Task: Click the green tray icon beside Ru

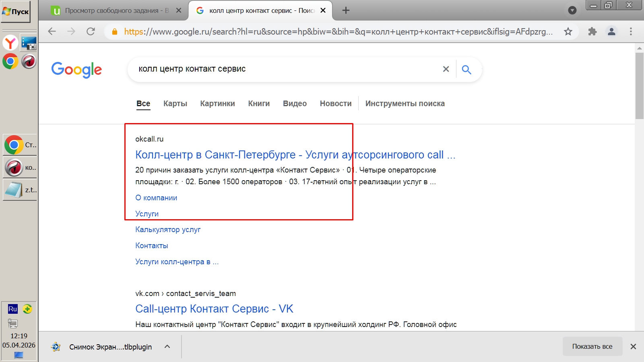Action: (27, 309)
